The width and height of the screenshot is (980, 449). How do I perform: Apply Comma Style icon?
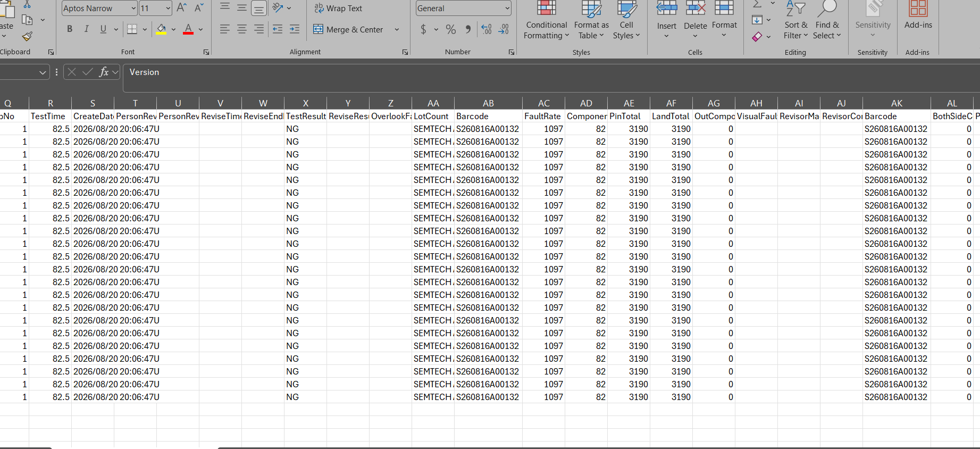point(468,29)
